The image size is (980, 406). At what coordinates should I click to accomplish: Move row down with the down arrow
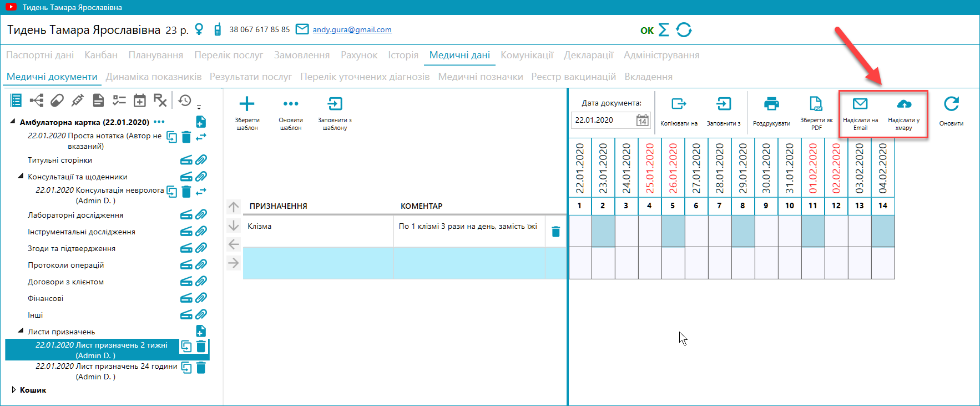click(234, 225)
